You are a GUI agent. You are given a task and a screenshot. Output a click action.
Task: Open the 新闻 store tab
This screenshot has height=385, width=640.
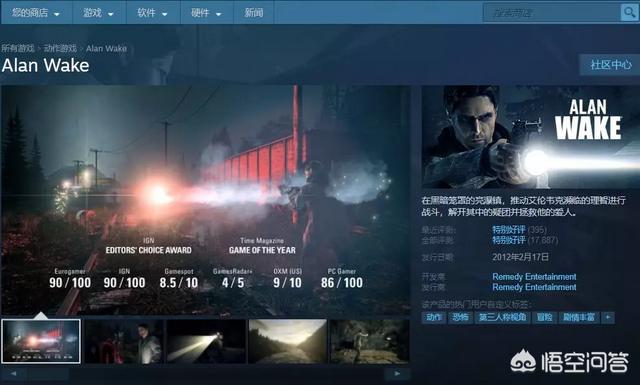point(253,13)
